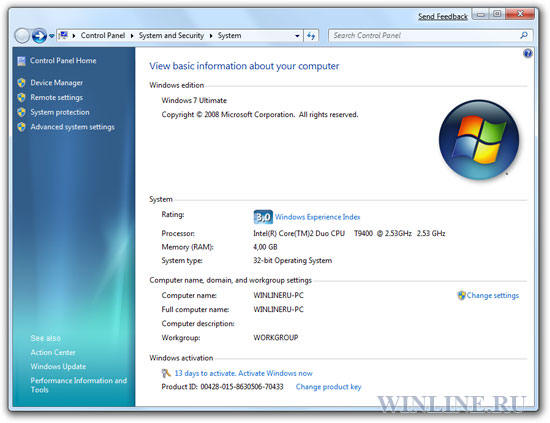Image resolution: width=550 pixels, height=423 pixels.
Task: Click Change product key link
Action: point(328,387)
